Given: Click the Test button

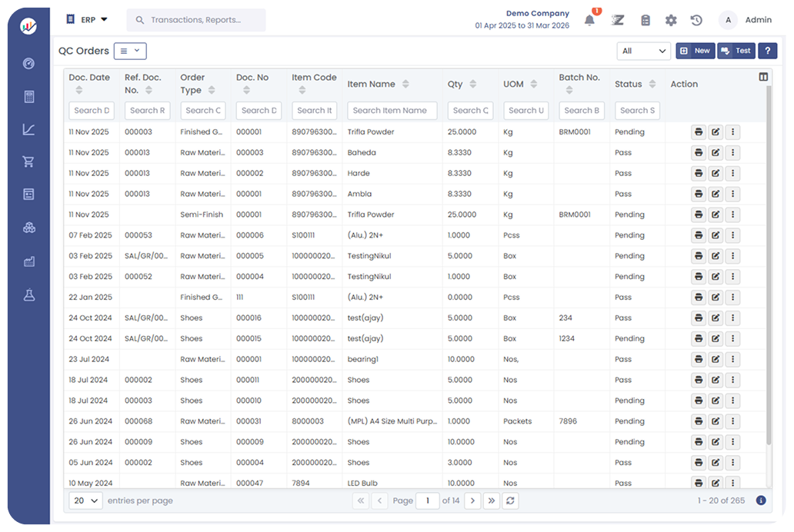Looking at the screenshot, I should click(736, 52).
